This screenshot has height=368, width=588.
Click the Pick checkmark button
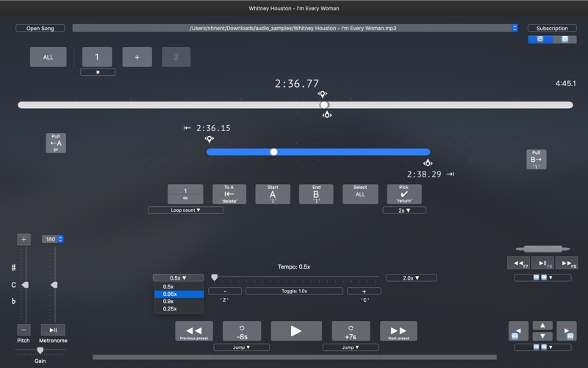[x=404, y=194]
